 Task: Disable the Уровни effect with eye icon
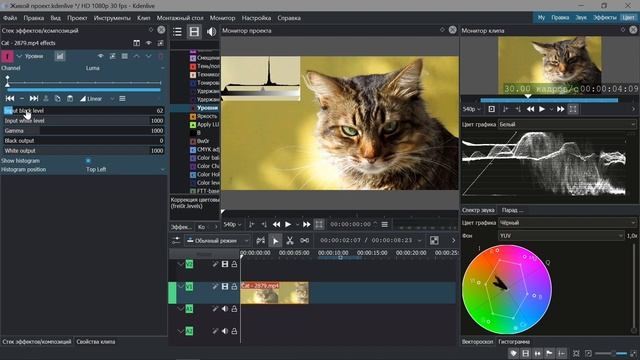pos(100,56)
